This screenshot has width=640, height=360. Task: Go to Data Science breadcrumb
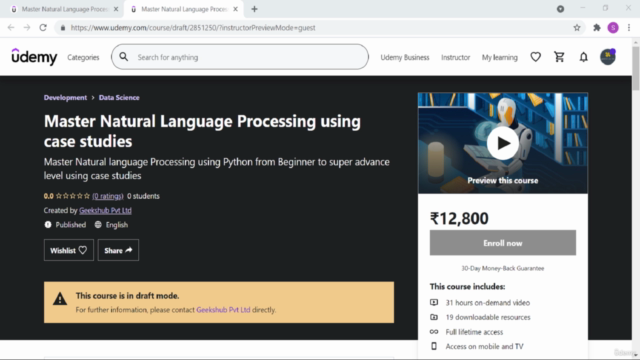[x=119, y=98]
